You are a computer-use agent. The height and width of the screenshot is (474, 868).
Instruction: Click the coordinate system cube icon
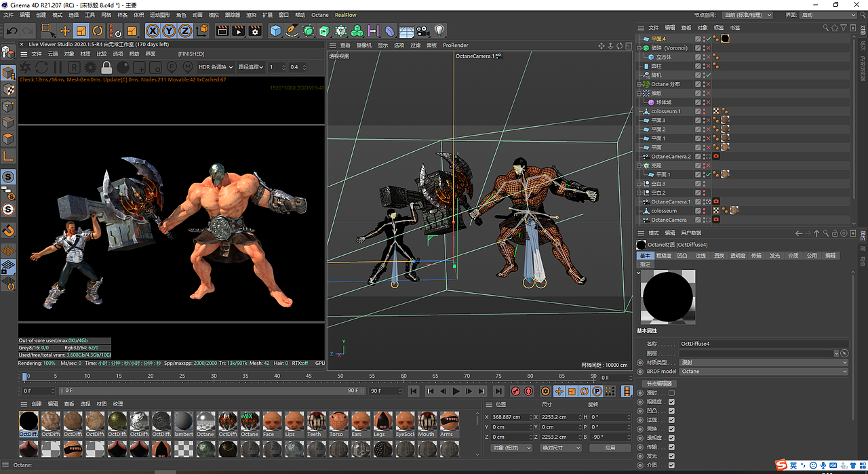201,31
